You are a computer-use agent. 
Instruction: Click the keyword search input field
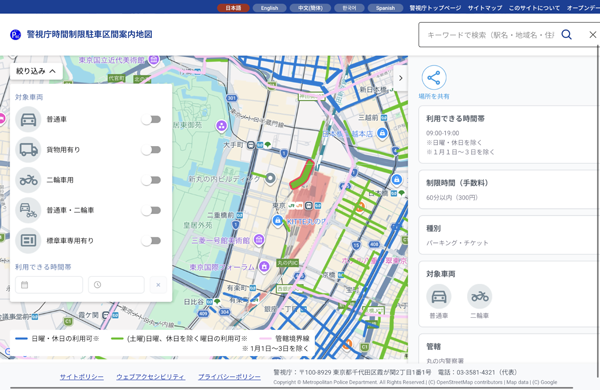490,35
